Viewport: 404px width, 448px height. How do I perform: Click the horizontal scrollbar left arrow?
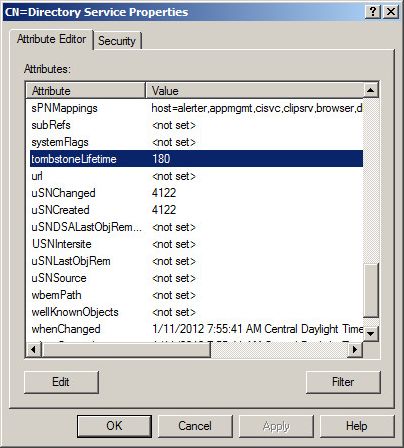tap(34, 350)
